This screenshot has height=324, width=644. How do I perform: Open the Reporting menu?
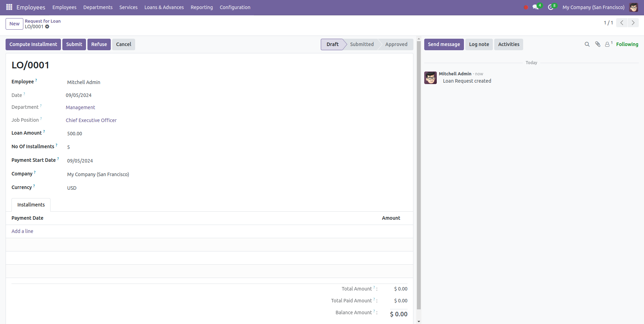(x=202, y=7)
